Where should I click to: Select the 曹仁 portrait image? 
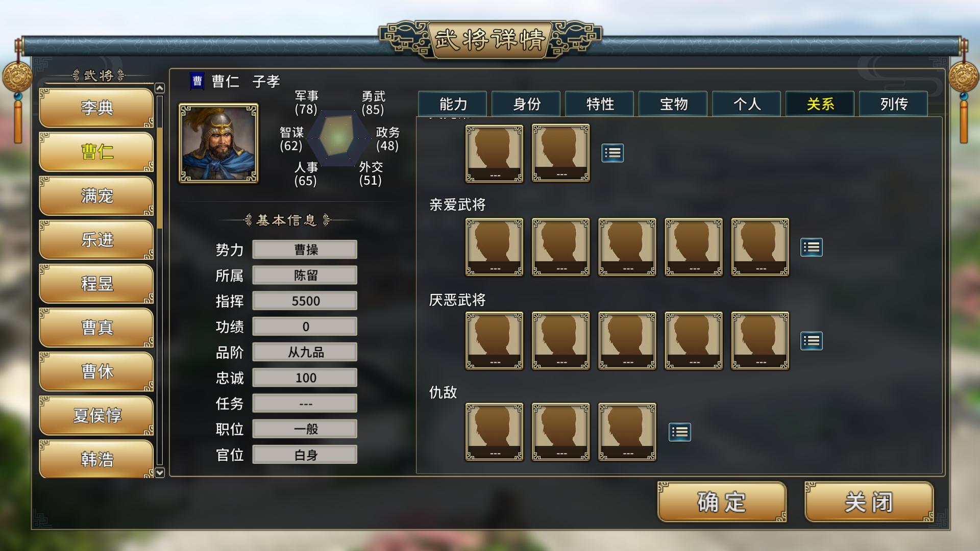tap(218, 143)
